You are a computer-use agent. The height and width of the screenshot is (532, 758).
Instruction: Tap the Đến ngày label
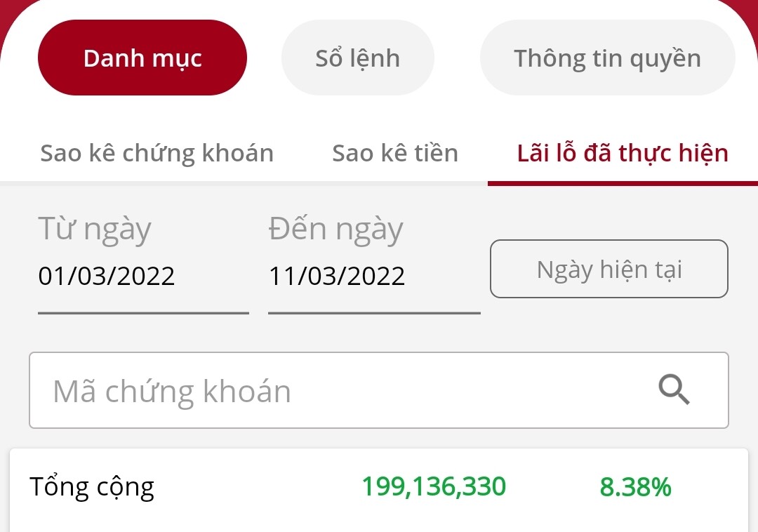click(336, 230)
